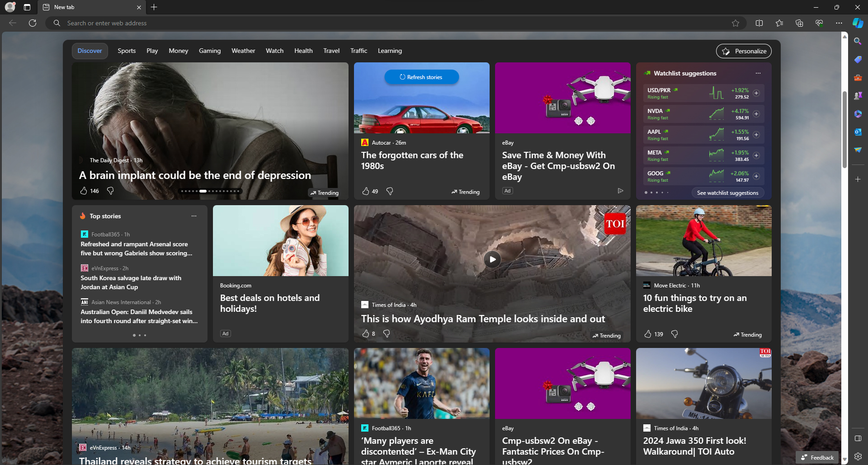This screenshot has width=868, height=465.
Task: Add USD/PKR to watchlist
Action: click(756, 93)
